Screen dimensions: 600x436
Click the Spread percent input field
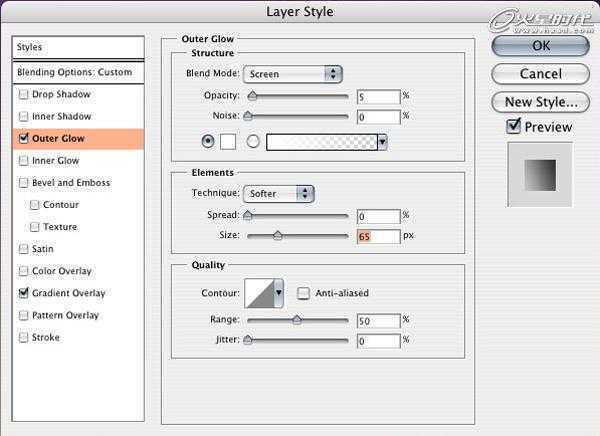pos(378,217)
